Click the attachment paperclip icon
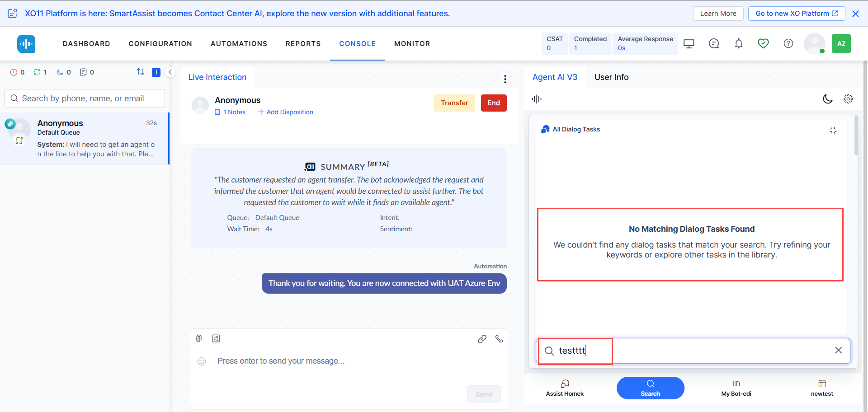Screen dimensions: 868x412 tap(199, 338)
